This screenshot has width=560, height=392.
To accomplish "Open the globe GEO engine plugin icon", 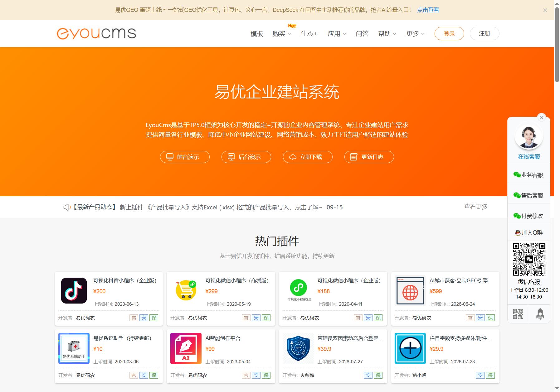I will pos(410,291).
